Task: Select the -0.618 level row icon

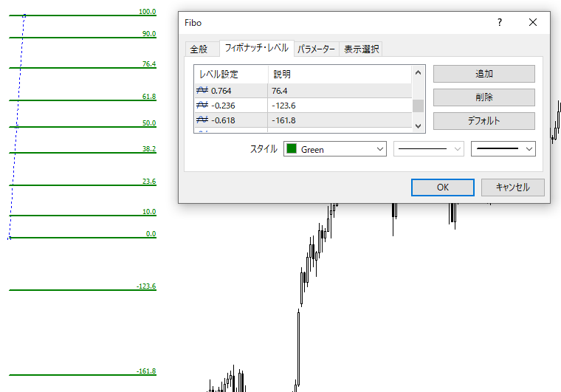Action: pos(202,120)
